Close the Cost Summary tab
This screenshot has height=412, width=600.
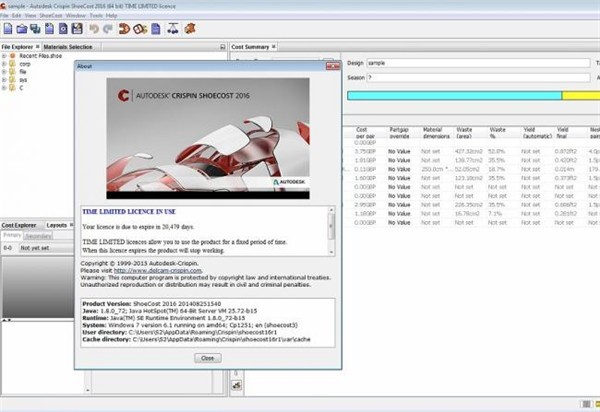tap(274, 47)
